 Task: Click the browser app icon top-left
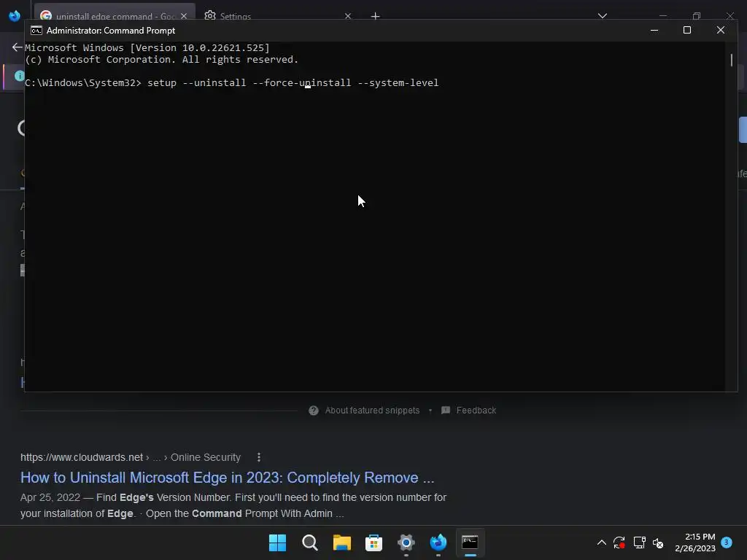15,16
